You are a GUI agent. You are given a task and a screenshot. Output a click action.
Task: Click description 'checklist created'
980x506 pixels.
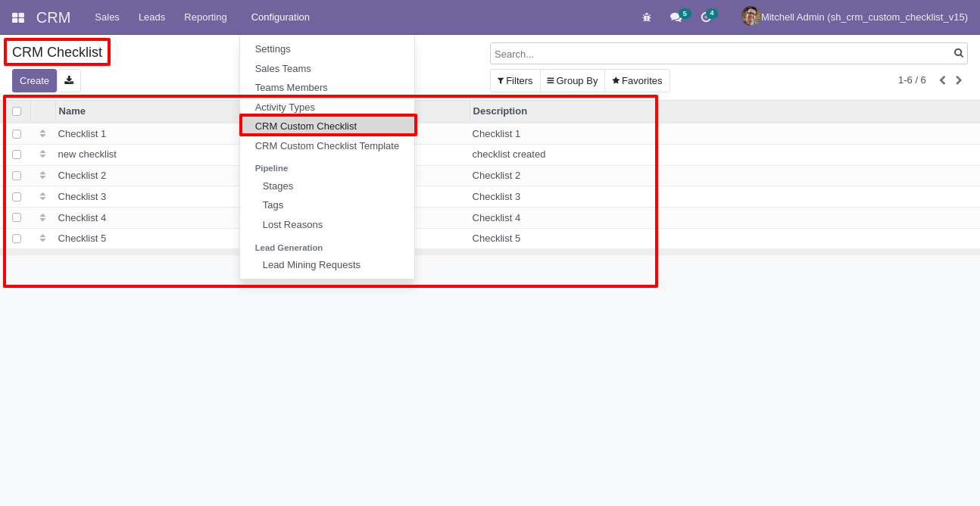509,155
